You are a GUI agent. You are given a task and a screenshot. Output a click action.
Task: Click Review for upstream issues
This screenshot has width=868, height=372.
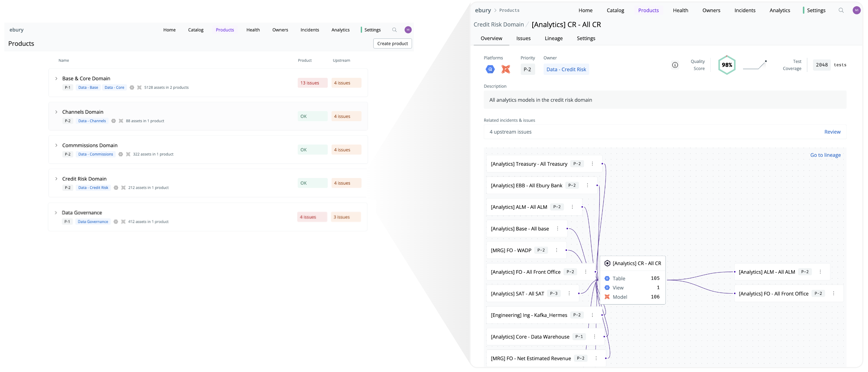click(x=832, y=132)
